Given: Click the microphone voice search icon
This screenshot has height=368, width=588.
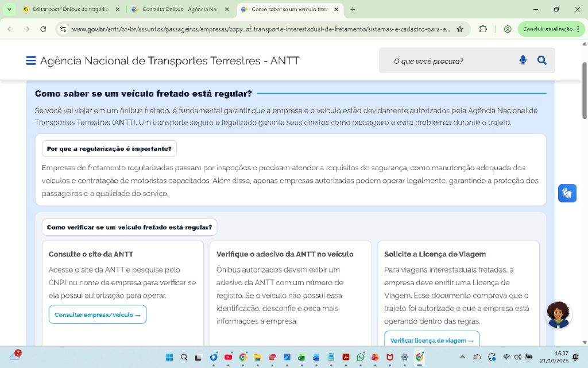Looking at the screenshot, I should [523, 60].
